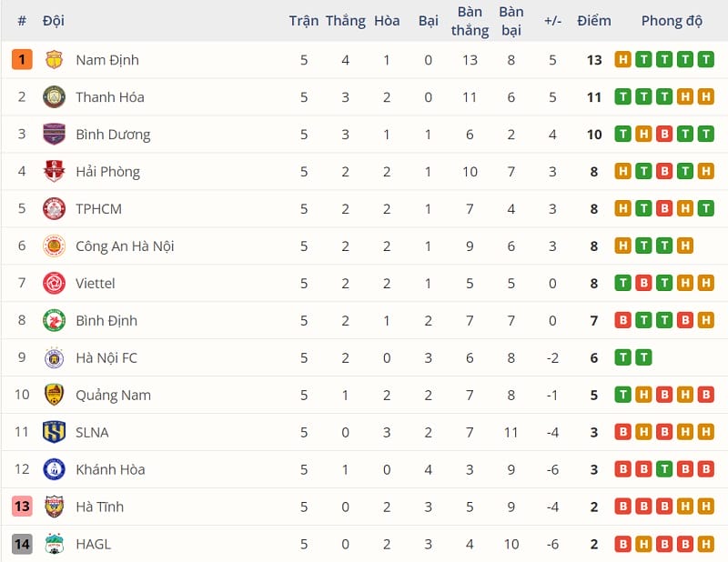Click the Hải Phòng team logo

click(x=55, y=172)
